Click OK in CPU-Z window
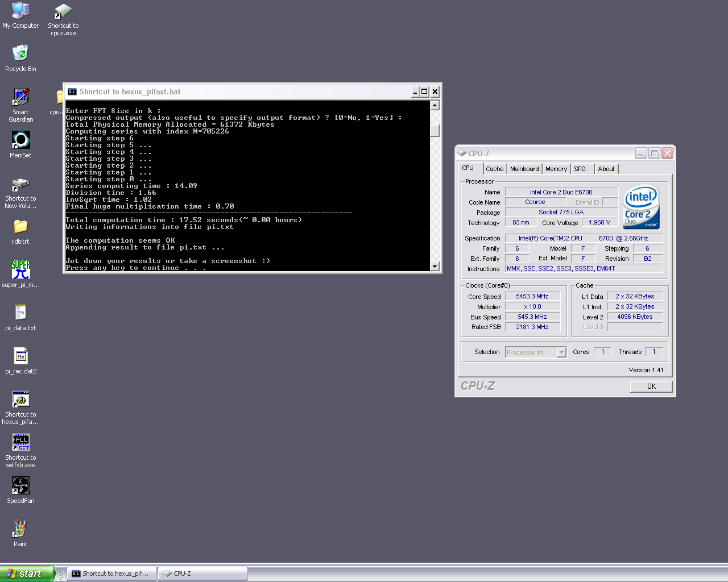Image resolution: width=728 pixels, height=582 pixels. 651,386
